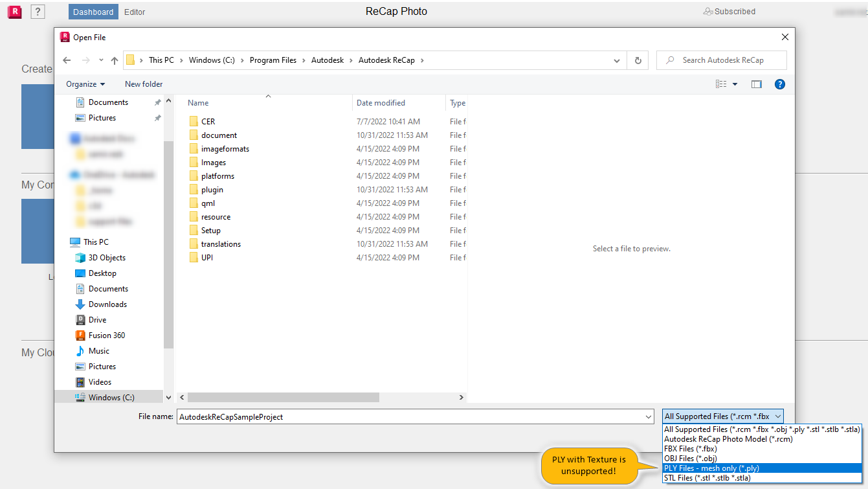Choose OBJ Files (*.obj) filter
Screen dimensions: 868x489
point(762,459)
